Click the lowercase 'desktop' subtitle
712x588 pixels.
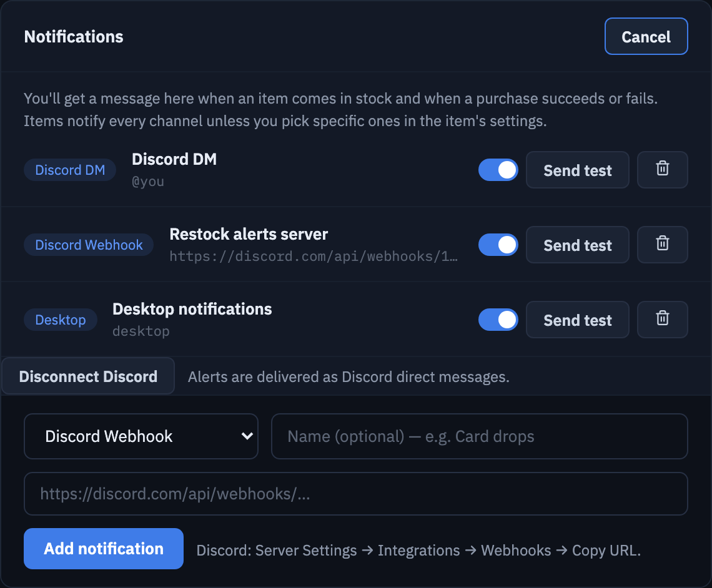(141, 331)
